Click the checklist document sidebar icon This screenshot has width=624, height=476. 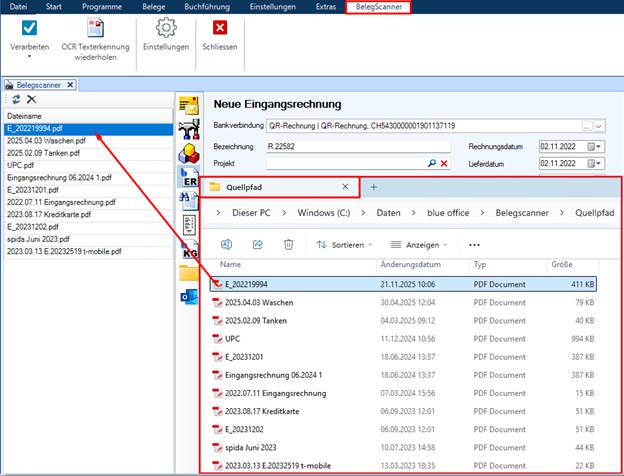pos(189,225)
